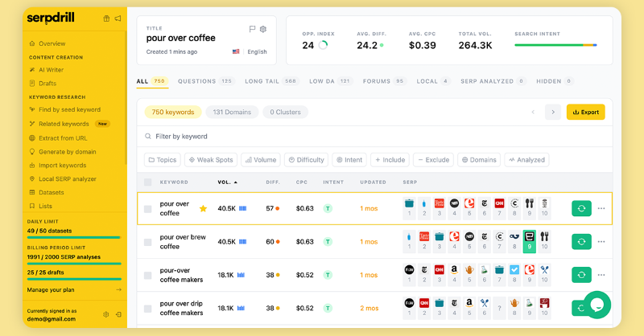Open more options for pour over coffee
Image resolution: width=644 pixels, height=336 pixels.
pyautogui.click(x=601, y=208)
